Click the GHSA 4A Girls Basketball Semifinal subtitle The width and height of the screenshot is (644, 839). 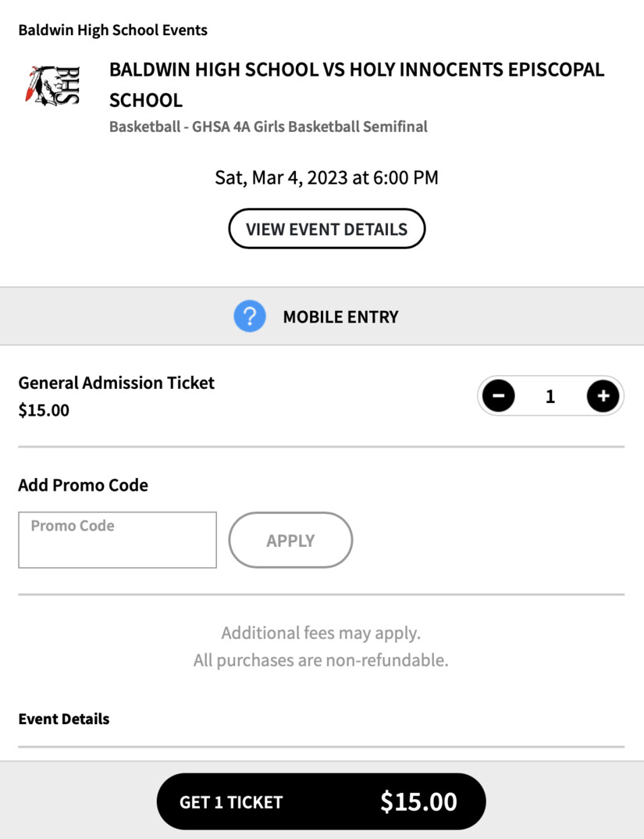tap(269, 127)
